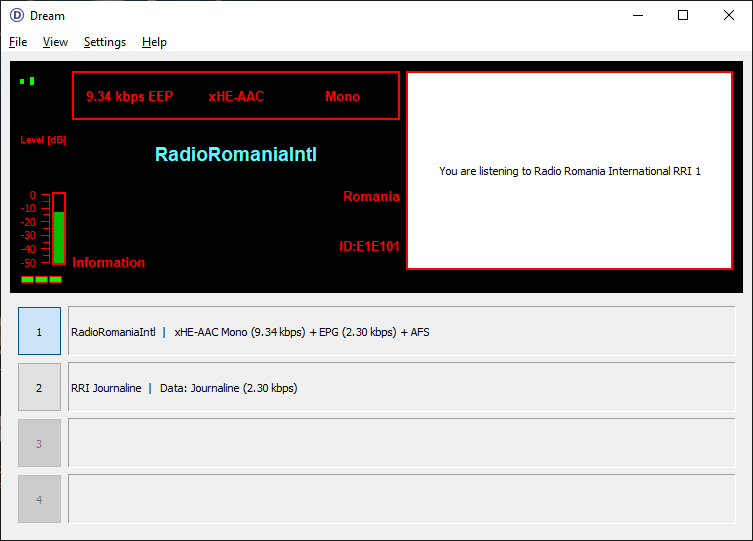
Task: Open the Help menu
Action: click(x=154, y=42)
